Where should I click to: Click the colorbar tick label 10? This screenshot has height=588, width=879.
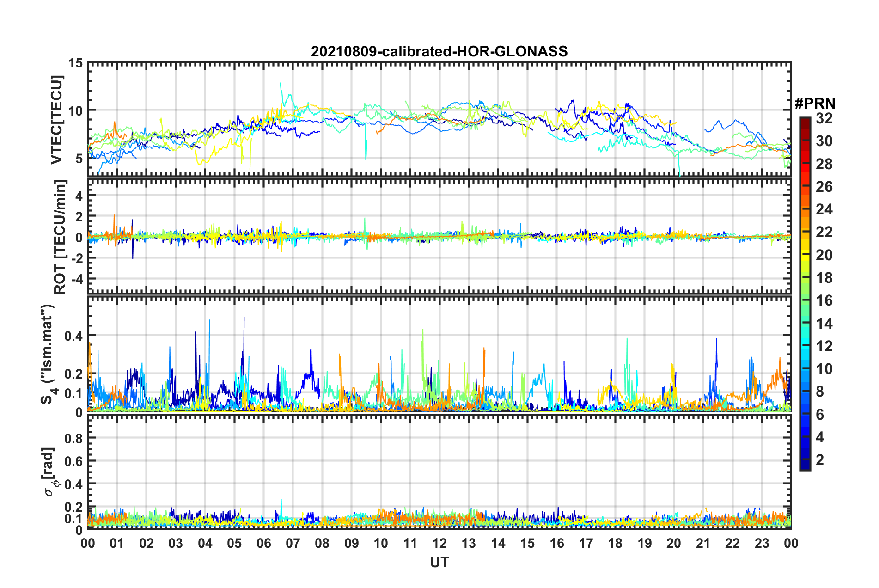(x=824, y=369)
